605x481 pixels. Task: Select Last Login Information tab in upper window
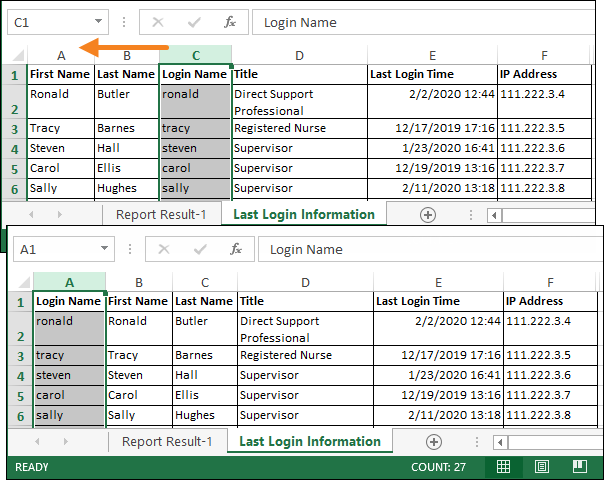pyautogui.click(x=304, y=214)
